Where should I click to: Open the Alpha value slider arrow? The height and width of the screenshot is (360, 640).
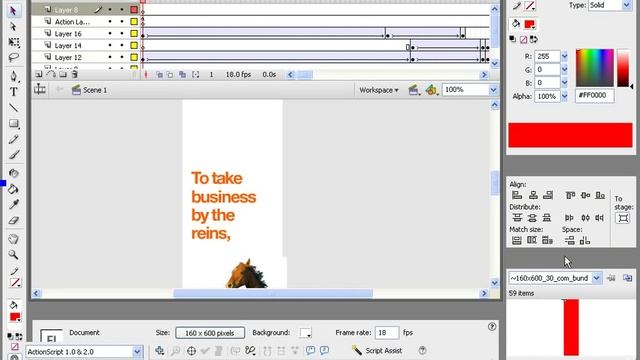564,96
